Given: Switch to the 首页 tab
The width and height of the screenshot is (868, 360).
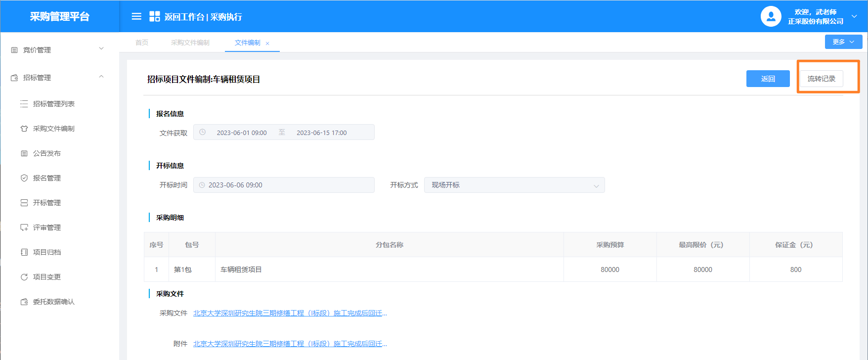Looking at the screenshot, I should [142, 43].
